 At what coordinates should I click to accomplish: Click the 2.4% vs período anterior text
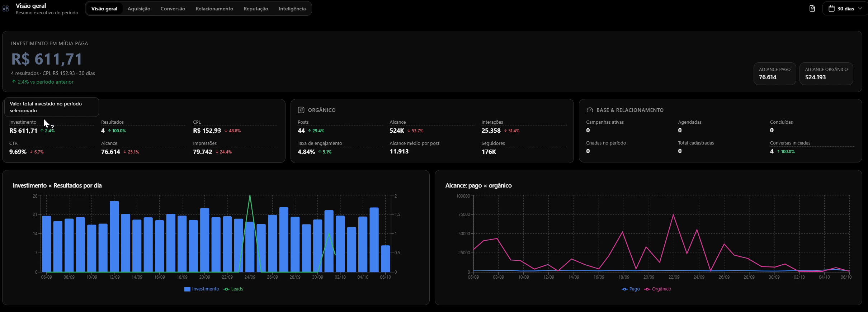(43, 82)
